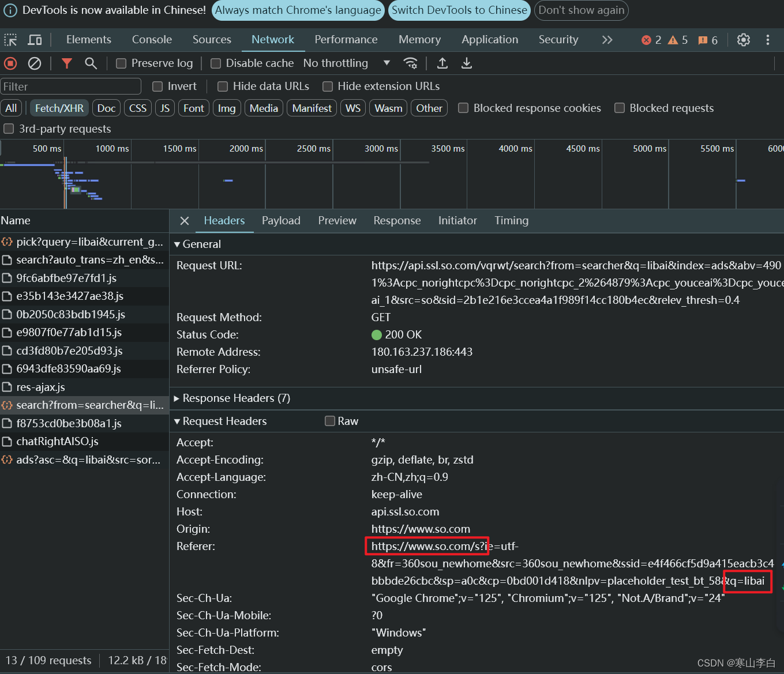The width and height of the screenshot is (784, 674).
Task: Click the warnings count badge
Action: (x=678, y=40)
